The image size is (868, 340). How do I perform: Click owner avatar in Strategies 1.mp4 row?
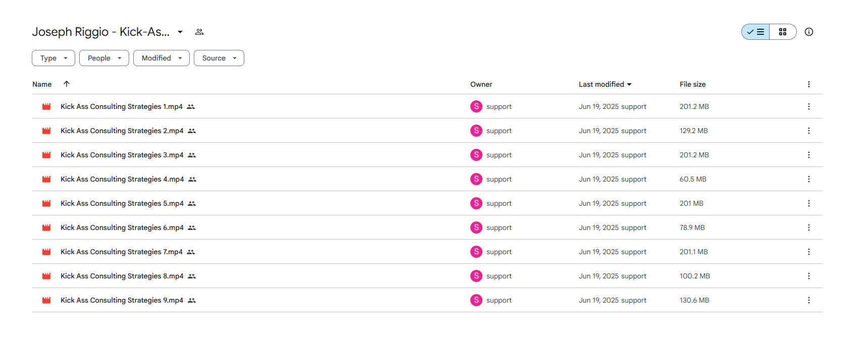click(476, 106)
